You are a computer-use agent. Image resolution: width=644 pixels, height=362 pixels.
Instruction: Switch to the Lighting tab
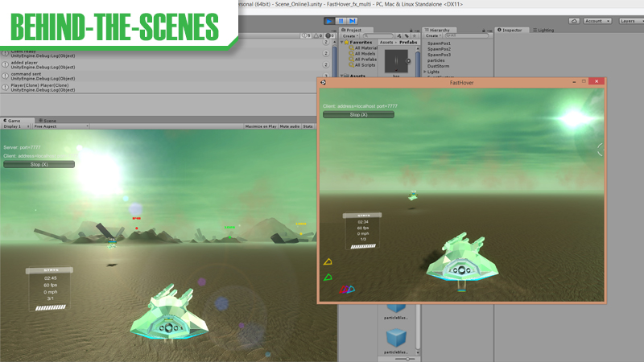coord(545,30)
